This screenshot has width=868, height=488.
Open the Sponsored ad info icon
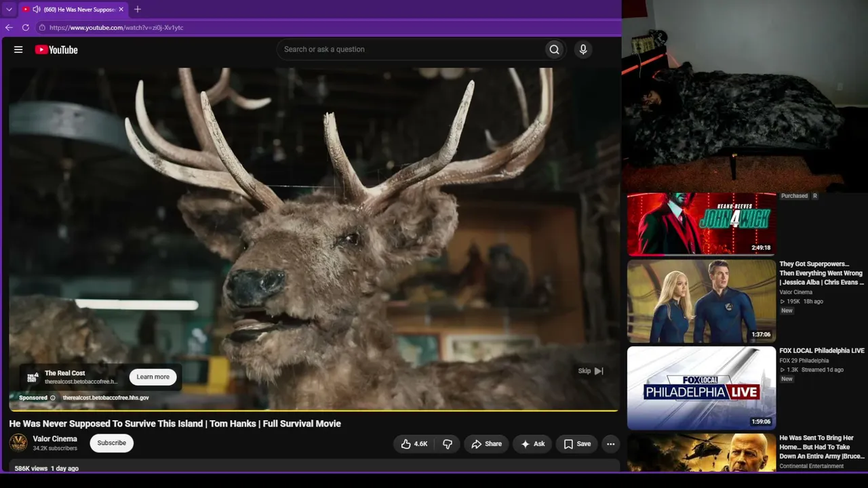53,398
